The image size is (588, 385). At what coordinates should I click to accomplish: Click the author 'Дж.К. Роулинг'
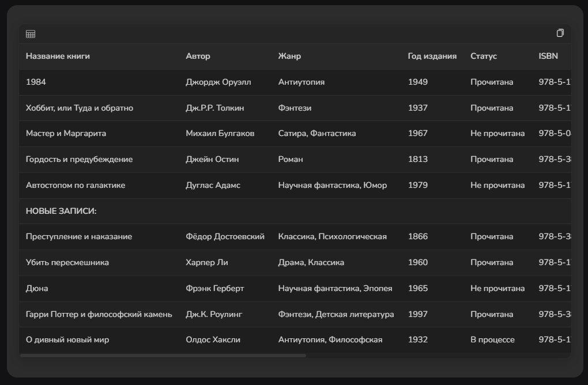click(x=214, y=314)
